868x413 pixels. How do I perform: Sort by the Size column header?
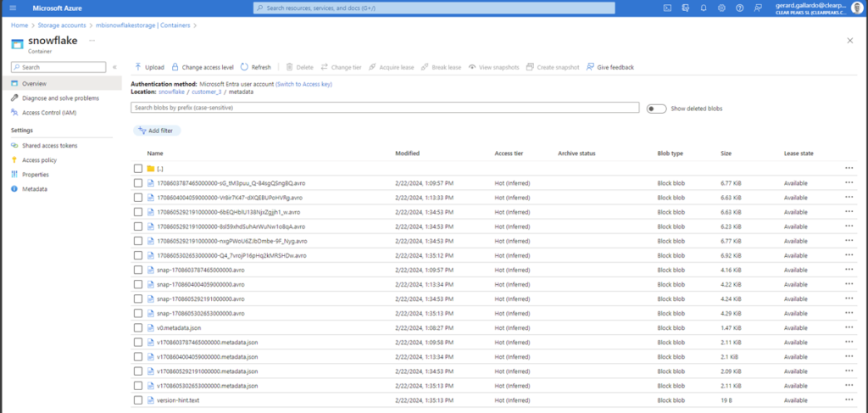726,153
